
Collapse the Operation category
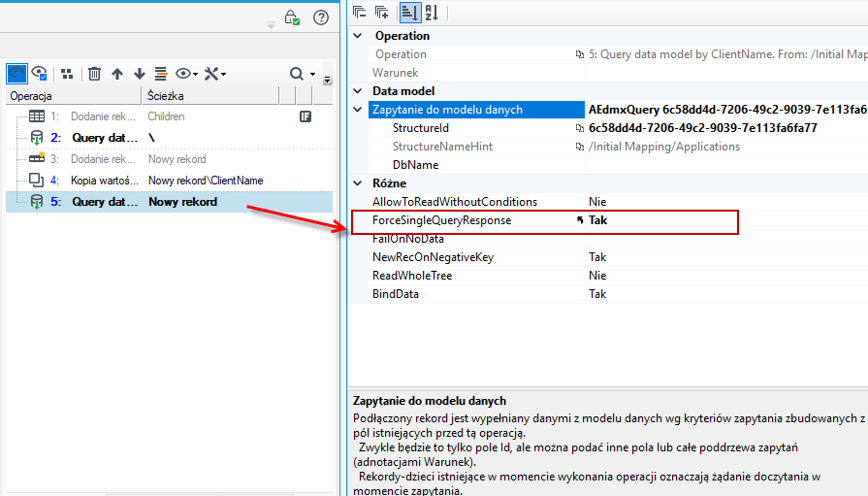click(x=358, y=36)
